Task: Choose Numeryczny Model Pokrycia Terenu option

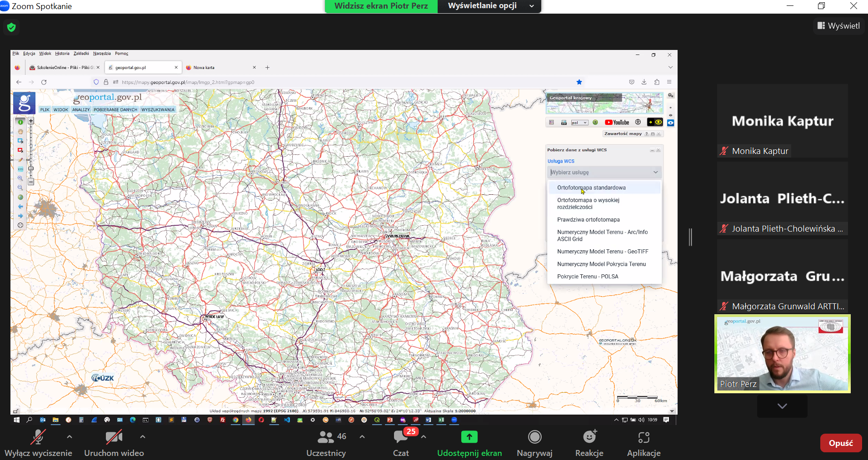Action: coord(601,264)
